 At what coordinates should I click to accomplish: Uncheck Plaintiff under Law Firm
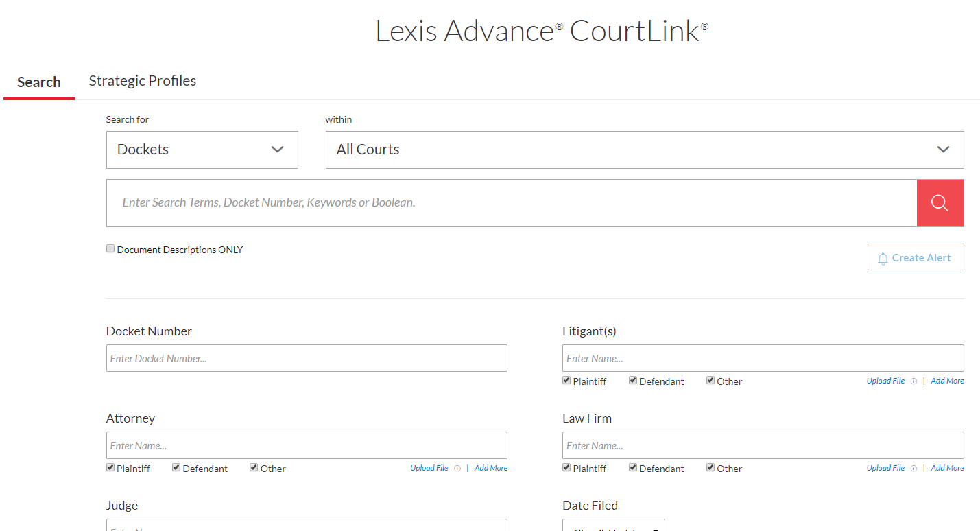566,467
